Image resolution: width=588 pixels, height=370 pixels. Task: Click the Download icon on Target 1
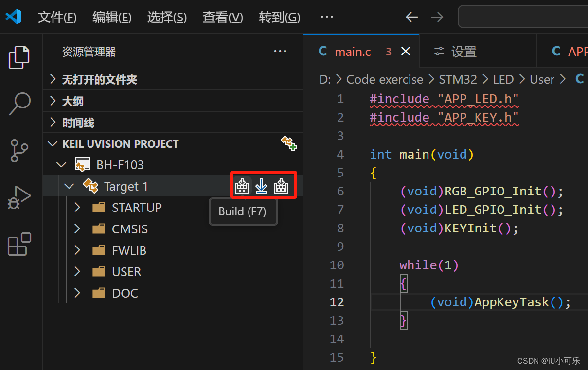point(262,186)
